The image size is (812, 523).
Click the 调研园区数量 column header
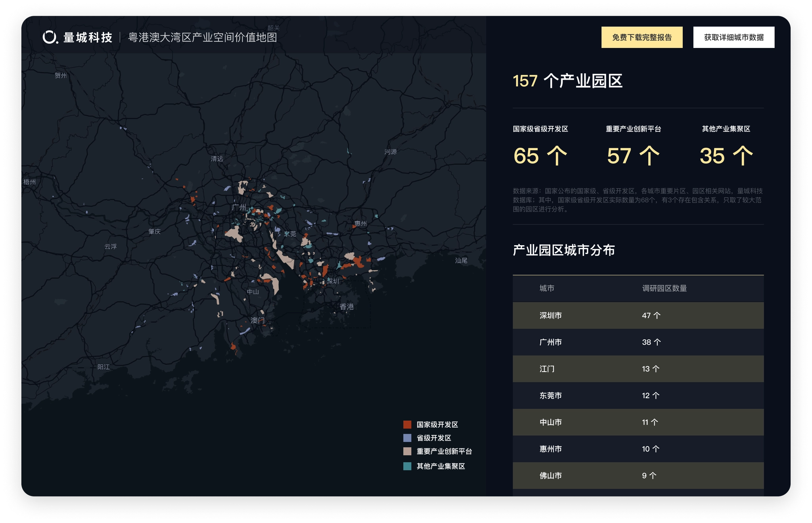pos(664,288)
